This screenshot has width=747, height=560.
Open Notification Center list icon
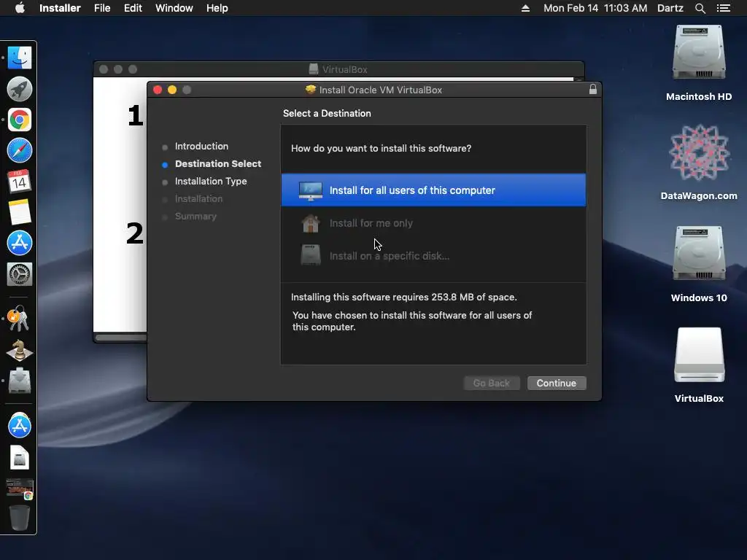pos(724,8)
